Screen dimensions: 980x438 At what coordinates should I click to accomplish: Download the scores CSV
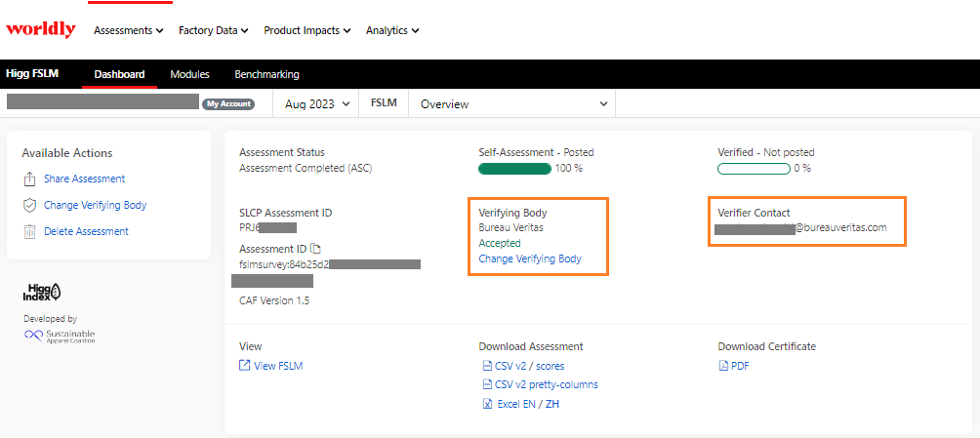coord(550,366)
